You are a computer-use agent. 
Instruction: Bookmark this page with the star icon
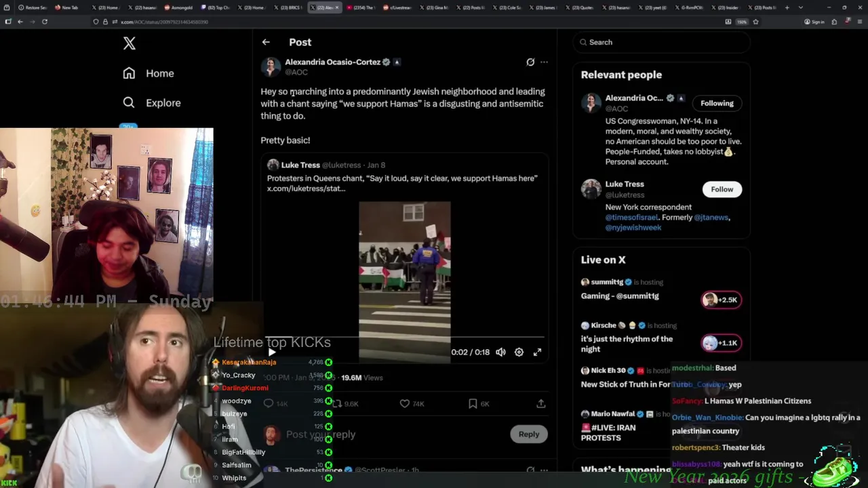[755, 22]
